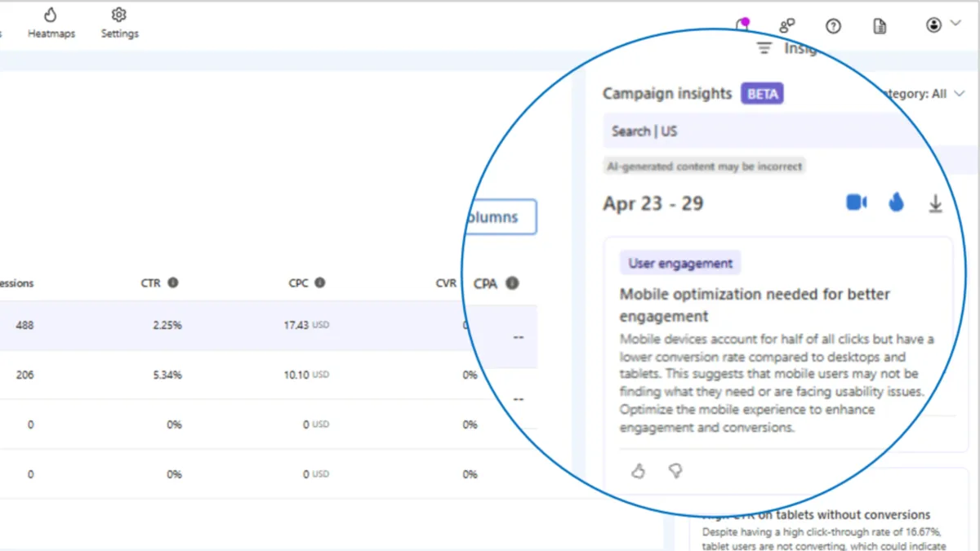This screenshot has width=980, height=551.
Task: Open Settings
Action: [119, 22]
